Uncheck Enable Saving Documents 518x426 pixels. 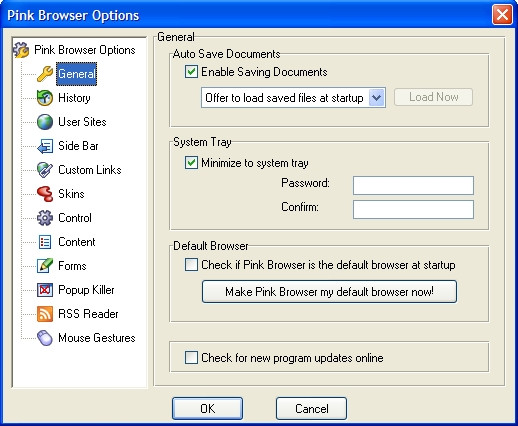coord(191,72)
